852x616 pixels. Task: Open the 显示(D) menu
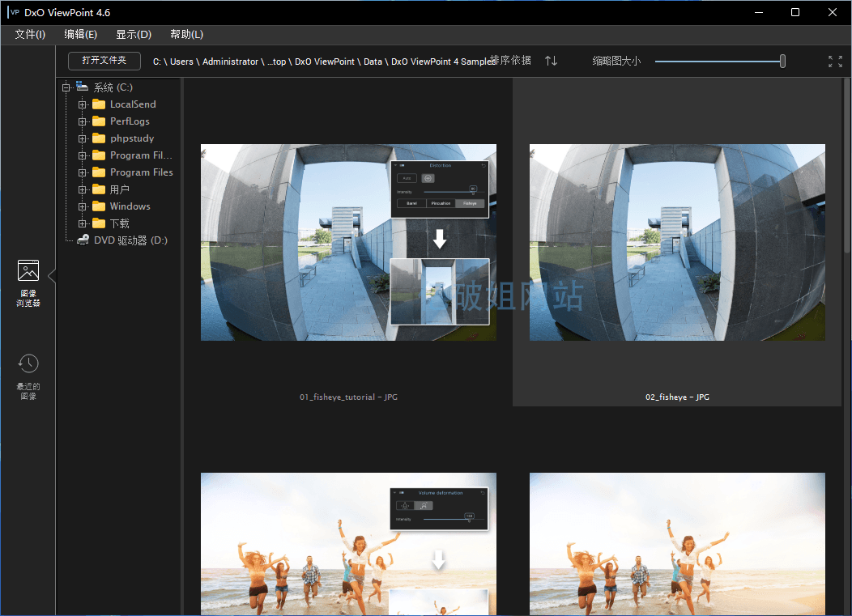(x=134, y=34)
